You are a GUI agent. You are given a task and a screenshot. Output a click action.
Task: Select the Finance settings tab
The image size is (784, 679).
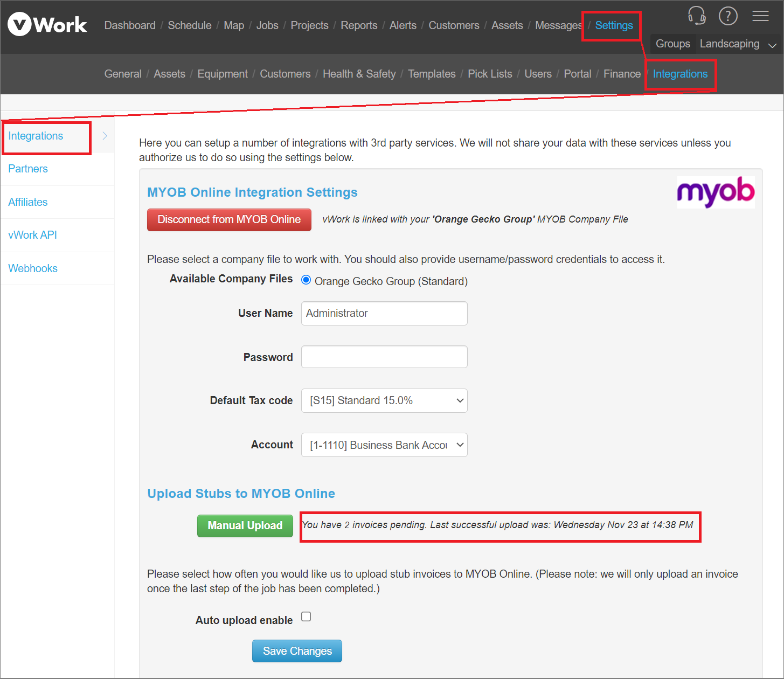point(622,74)
